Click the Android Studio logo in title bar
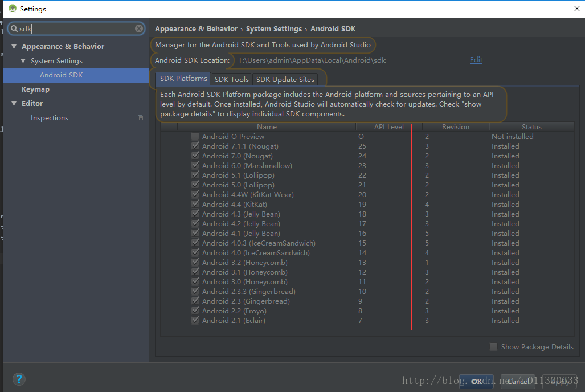 [x=13, y=8]
